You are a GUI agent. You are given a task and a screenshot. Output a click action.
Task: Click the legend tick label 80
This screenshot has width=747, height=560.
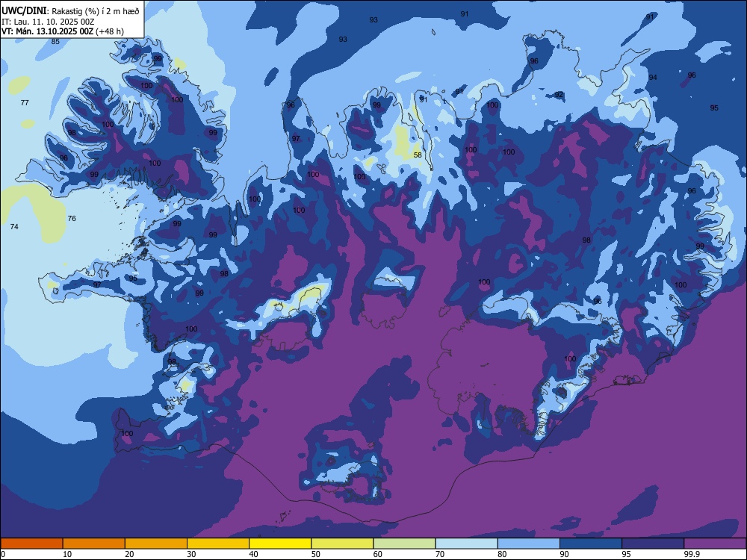click(x=502, y=554)
